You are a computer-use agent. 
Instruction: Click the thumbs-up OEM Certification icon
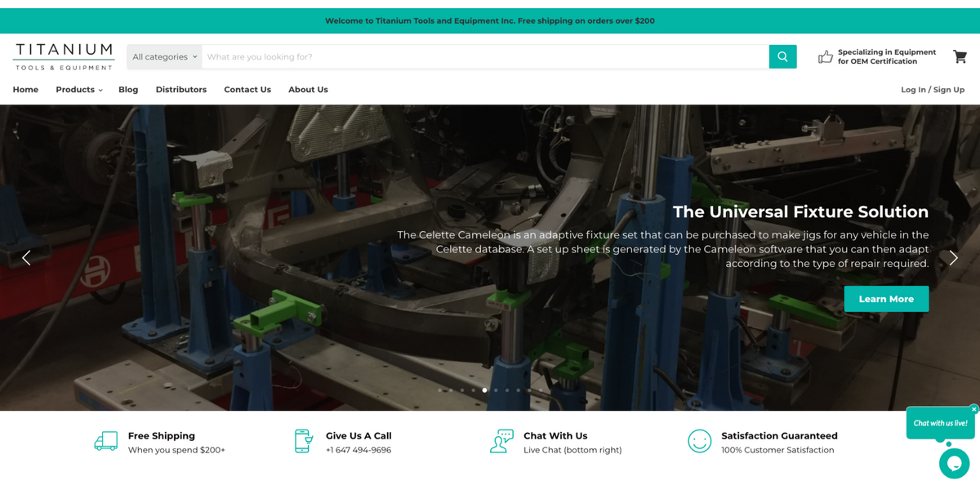click(825, 56)
